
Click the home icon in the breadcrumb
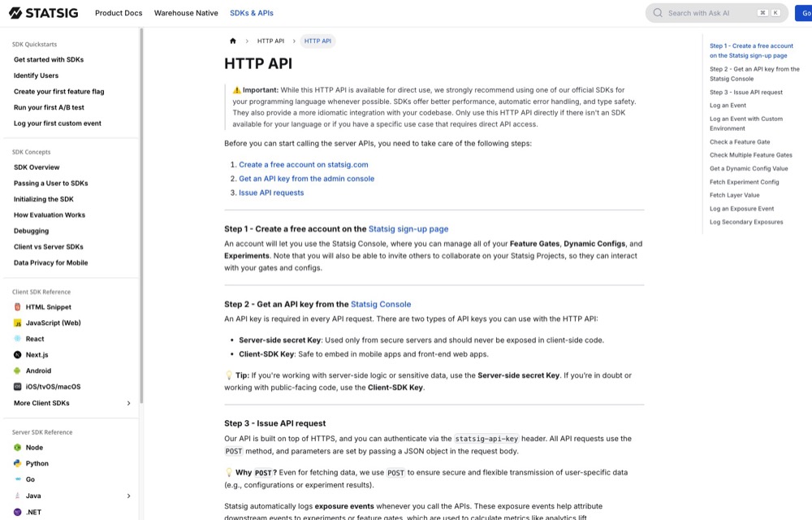coord(233,40)
